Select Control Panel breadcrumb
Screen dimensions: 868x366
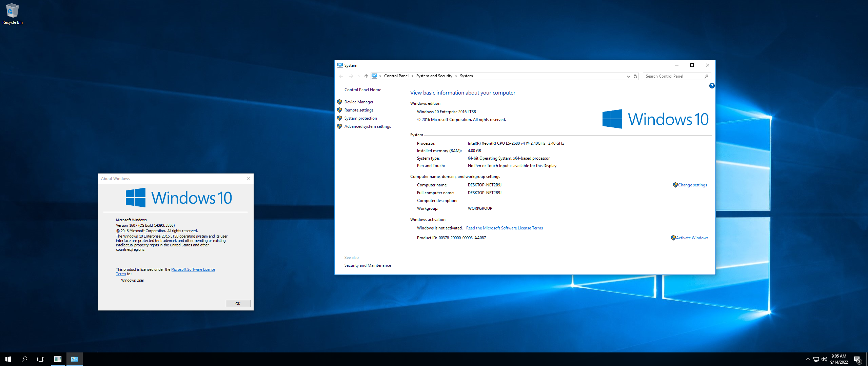396,76
